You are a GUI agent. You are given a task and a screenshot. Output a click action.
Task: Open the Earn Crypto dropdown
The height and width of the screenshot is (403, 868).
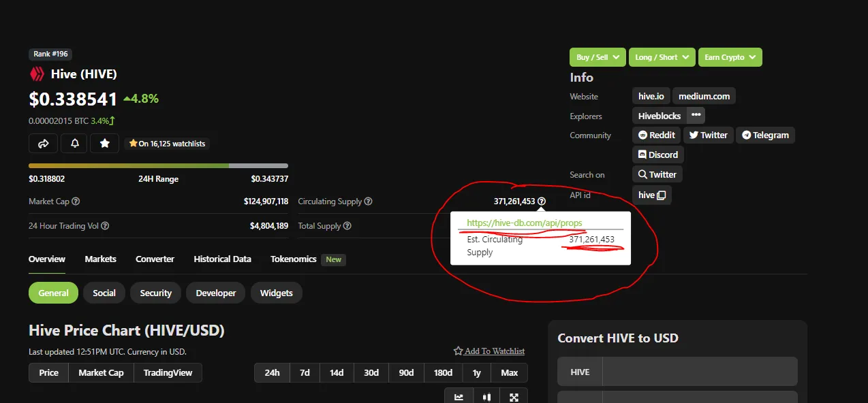(730, 57)
